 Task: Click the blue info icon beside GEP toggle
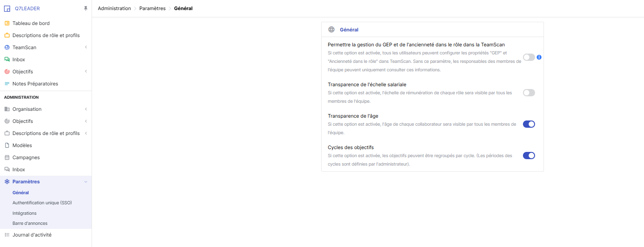(x=539, y=57)
